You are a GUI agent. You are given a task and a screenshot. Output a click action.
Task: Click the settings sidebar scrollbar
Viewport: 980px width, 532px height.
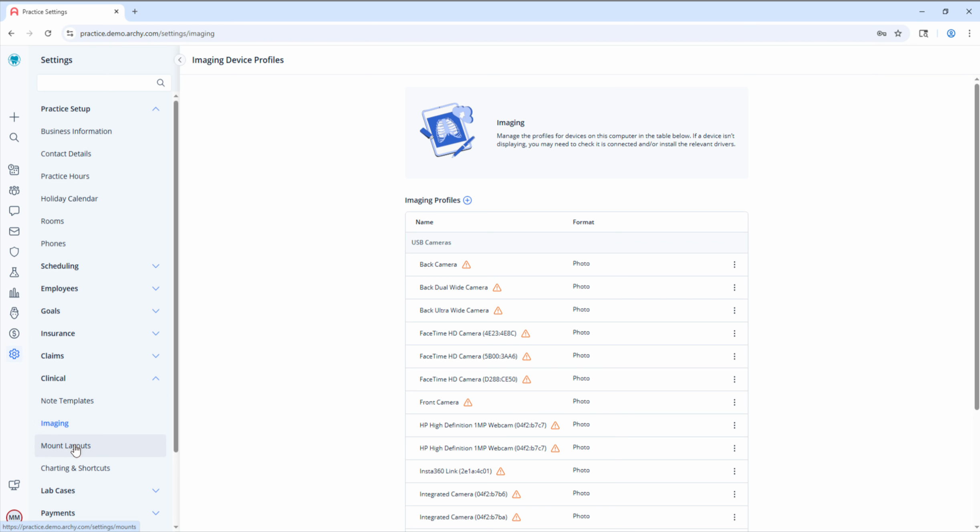coord(176,276)
